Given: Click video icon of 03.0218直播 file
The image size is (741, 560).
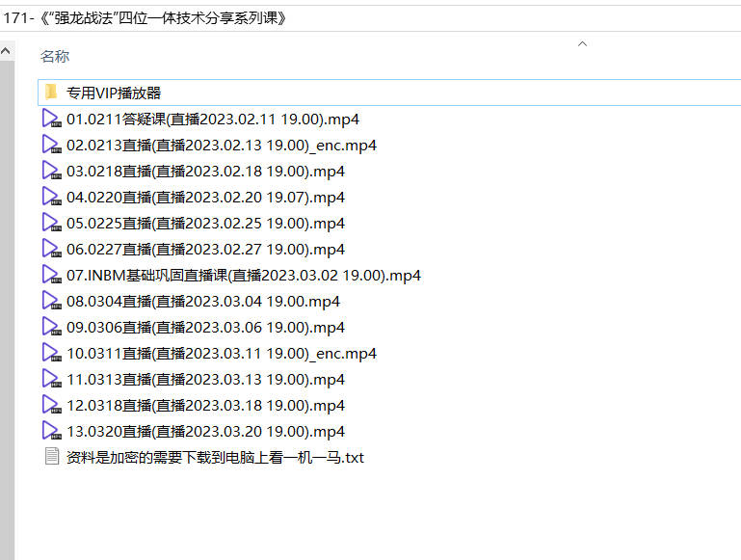Looking at the screenshot, I should [51, 171].
